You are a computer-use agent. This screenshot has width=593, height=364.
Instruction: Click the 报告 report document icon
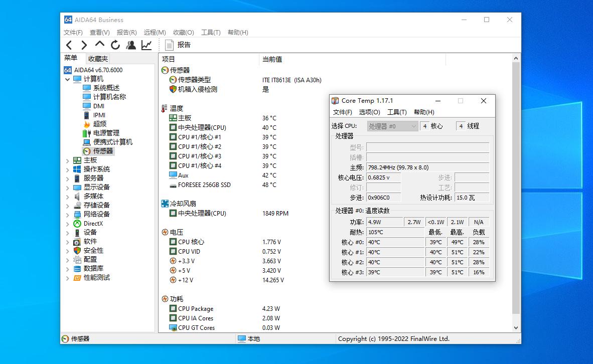pyautogui.click(x=169, y=45)
